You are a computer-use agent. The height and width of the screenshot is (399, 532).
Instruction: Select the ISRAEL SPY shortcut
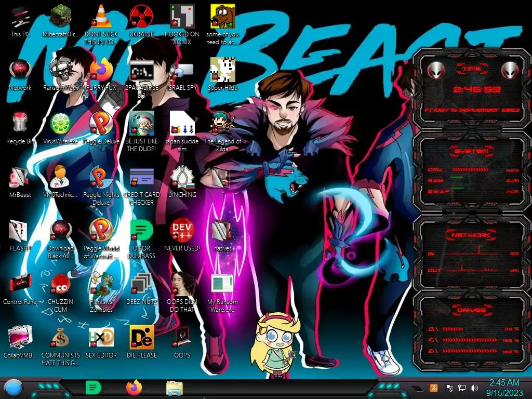pyautogui.click(x=182, y=71)
